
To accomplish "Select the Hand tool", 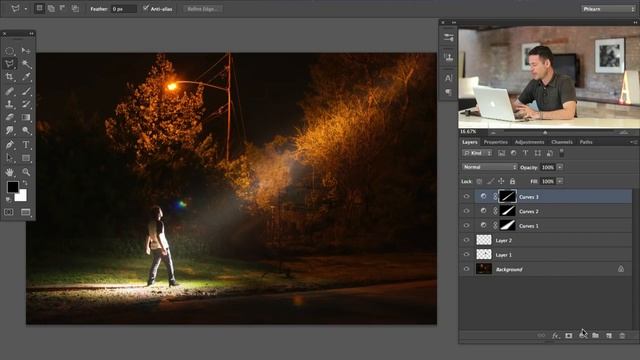I will point(9,172).
